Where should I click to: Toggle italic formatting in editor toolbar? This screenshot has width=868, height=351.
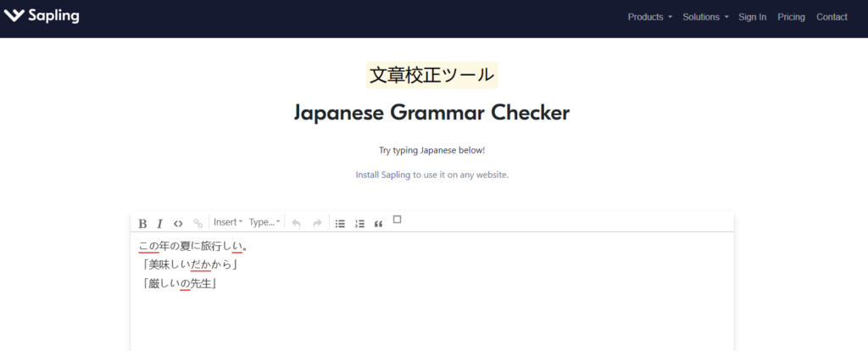[x=159, y=224]
